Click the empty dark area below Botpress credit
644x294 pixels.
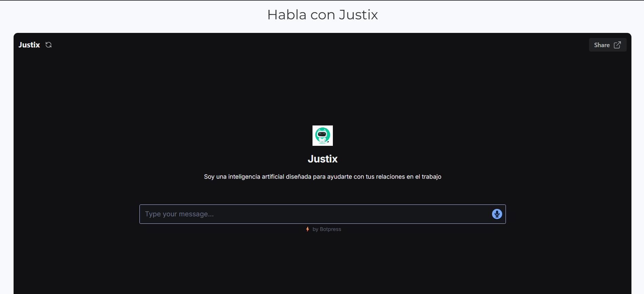(322, 264)
